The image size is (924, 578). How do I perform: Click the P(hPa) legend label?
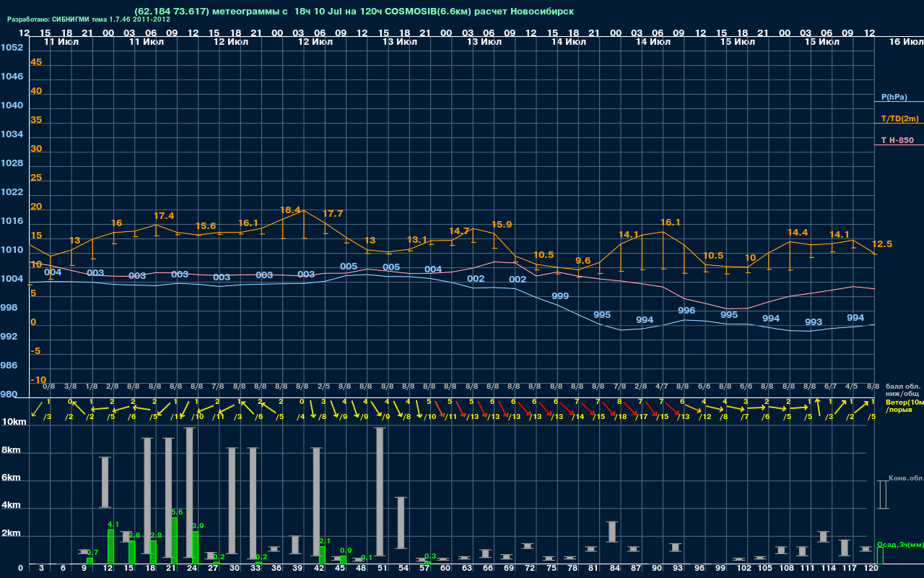tap(894, 97)
